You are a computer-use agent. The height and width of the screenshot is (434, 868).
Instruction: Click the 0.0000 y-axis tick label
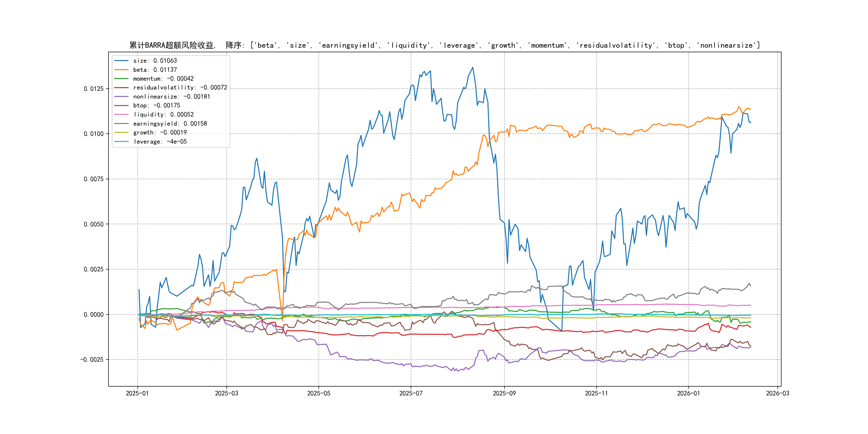pos(93,314)
